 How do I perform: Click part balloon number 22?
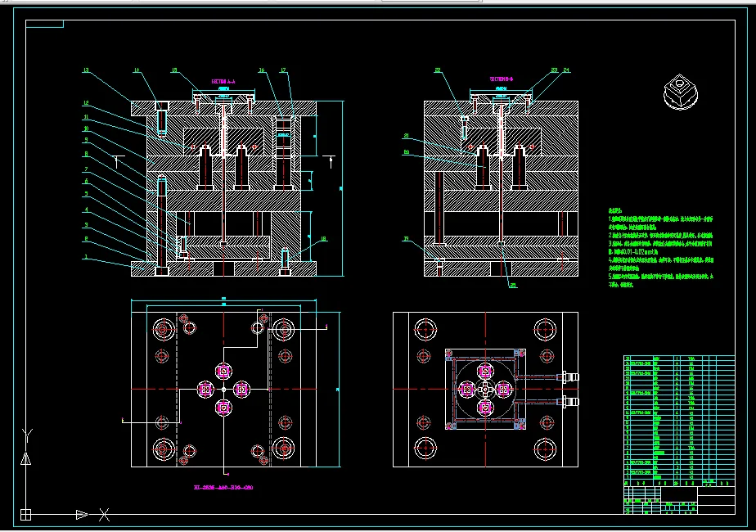437,70
